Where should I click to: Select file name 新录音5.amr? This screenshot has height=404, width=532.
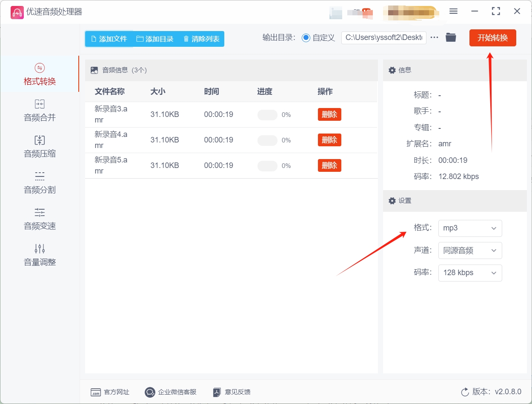click(111, 165)
